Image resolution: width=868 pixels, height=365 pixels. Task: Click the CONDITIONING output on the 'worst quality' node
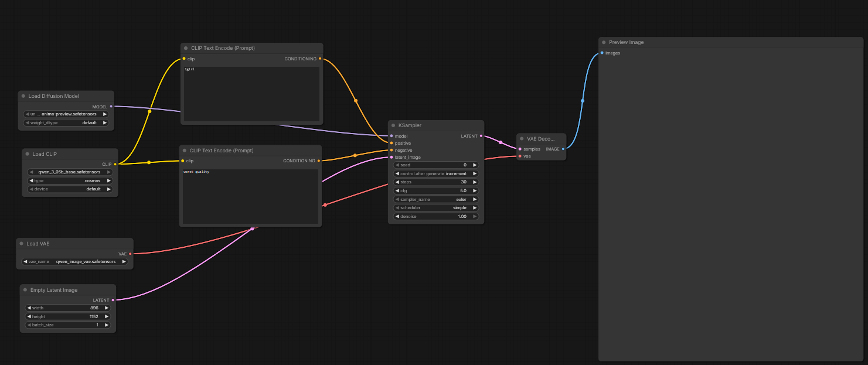(319, 161)
